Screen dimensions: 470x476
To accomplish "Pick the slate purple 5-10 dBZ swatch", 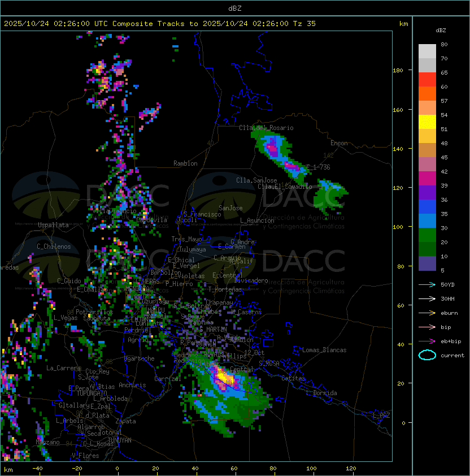I will [x=427, y=263].
